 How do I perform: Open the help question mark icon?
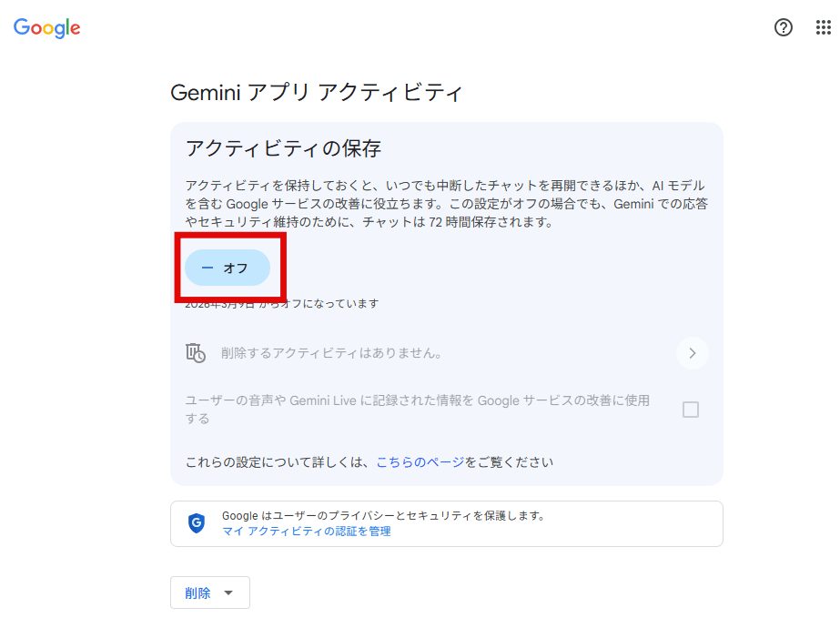click(784, 27)
